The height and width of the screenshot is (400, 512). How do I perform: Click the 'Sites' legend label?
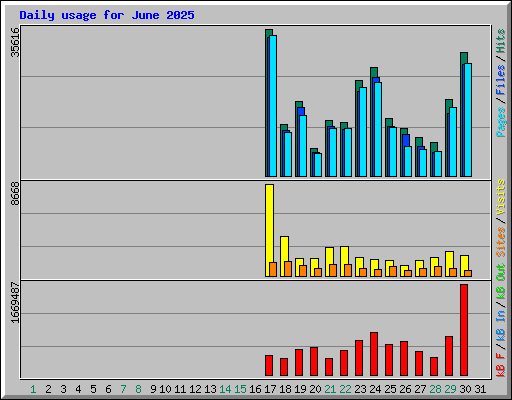pyautogui.click(x=500, y=242)
